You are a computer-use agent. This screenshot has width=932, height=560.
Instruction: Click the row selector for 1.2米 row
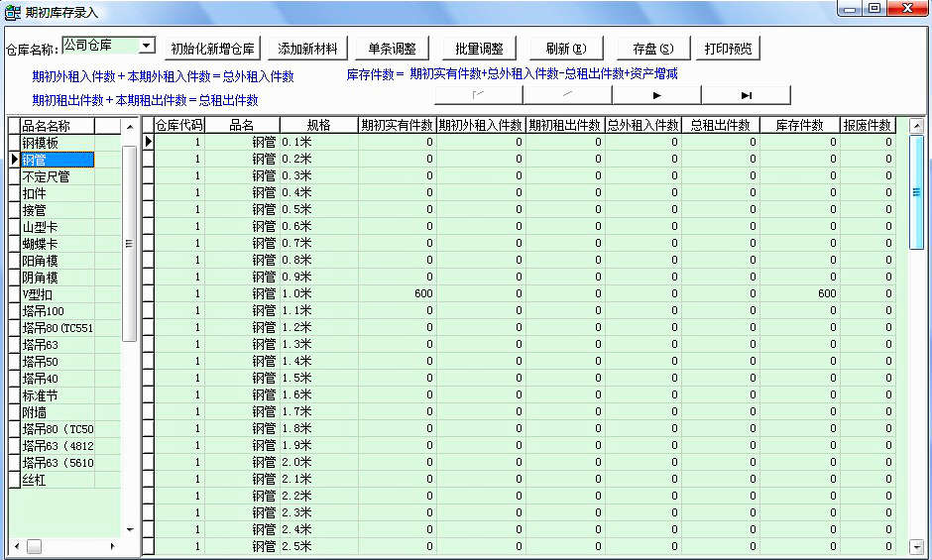(x=148, y=327)
